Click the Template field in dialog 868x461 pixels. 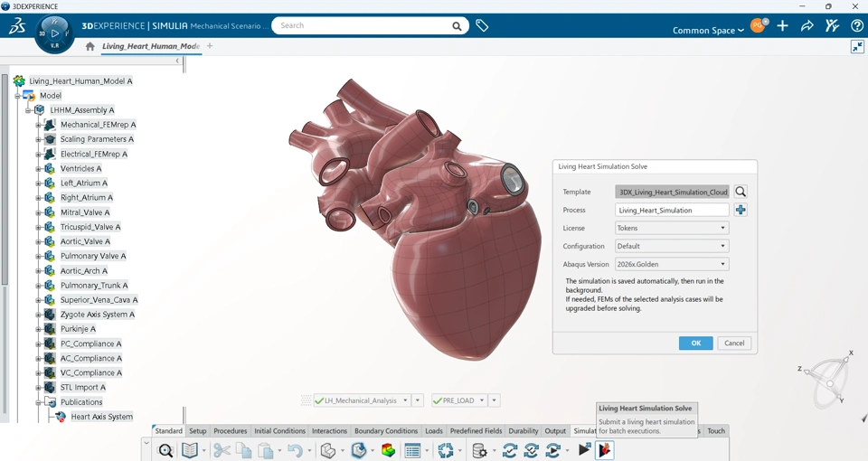coord(672,192)
